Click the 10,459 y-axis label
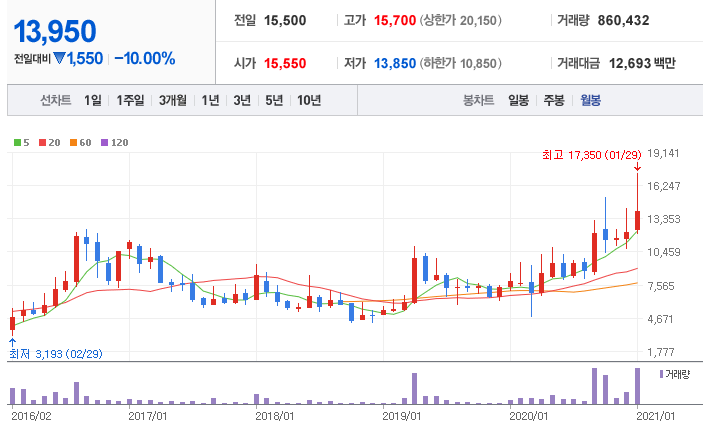This screenshot has height=437, width=703. click(x=664, y=252)
